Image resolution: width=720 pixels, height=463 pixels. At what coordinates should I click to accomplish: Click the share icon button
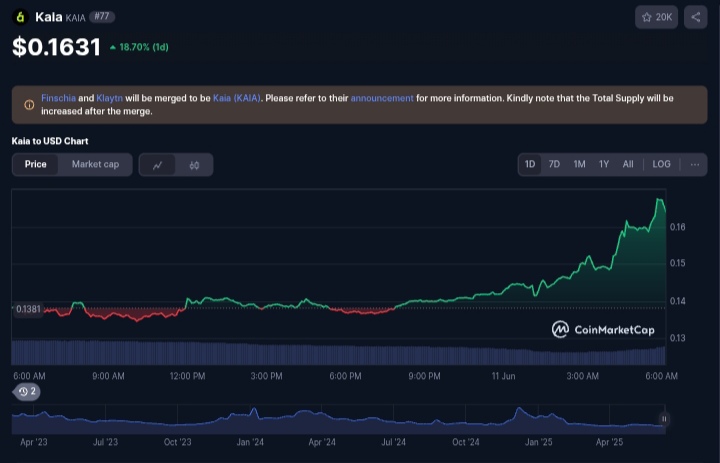[695, 17]
